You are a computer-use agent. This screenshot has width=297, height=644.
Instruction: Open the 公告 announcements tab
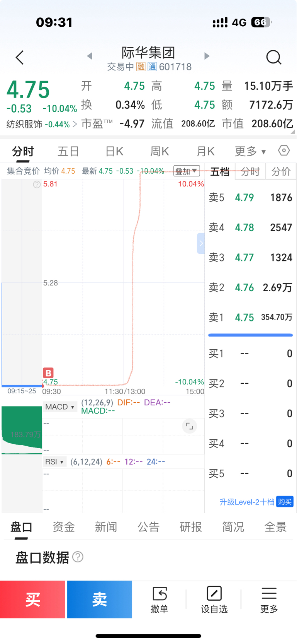coord(148,527)
